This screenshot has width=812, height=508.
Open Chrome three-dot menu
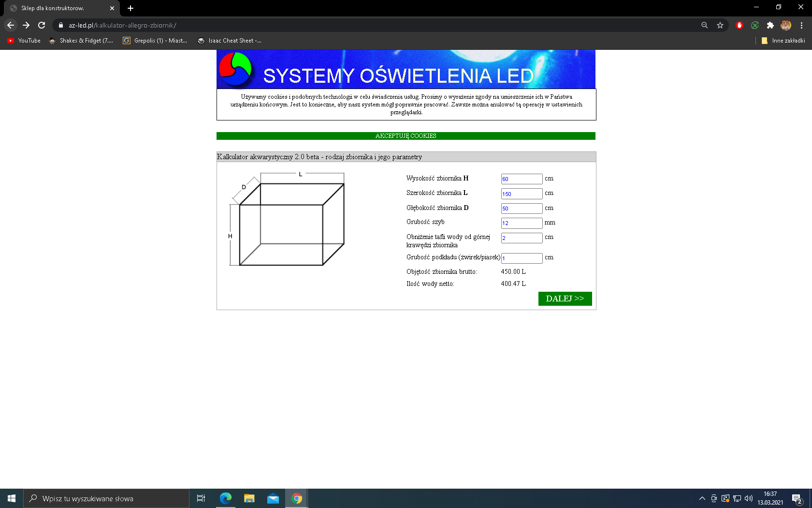[x=801, y=25]
